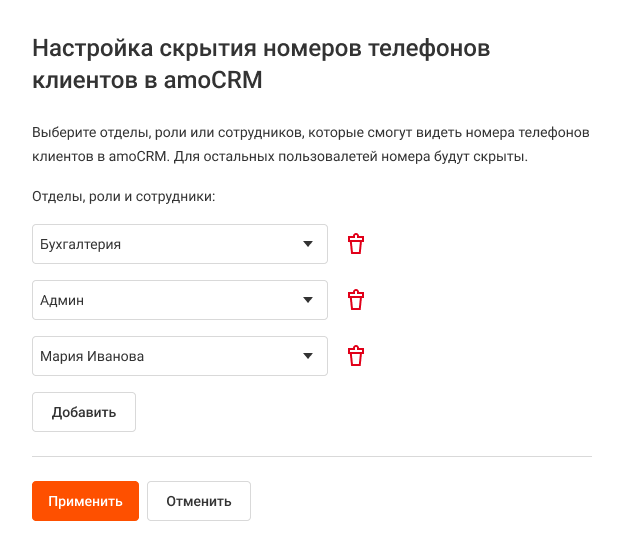
Task: Click empty space inside the Админ field
Action: [x=200, y=300]
